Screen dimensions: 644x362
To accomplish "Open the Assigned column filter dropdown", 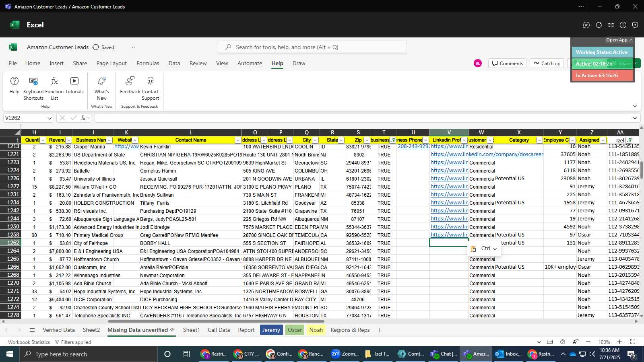I will (603, 140).
